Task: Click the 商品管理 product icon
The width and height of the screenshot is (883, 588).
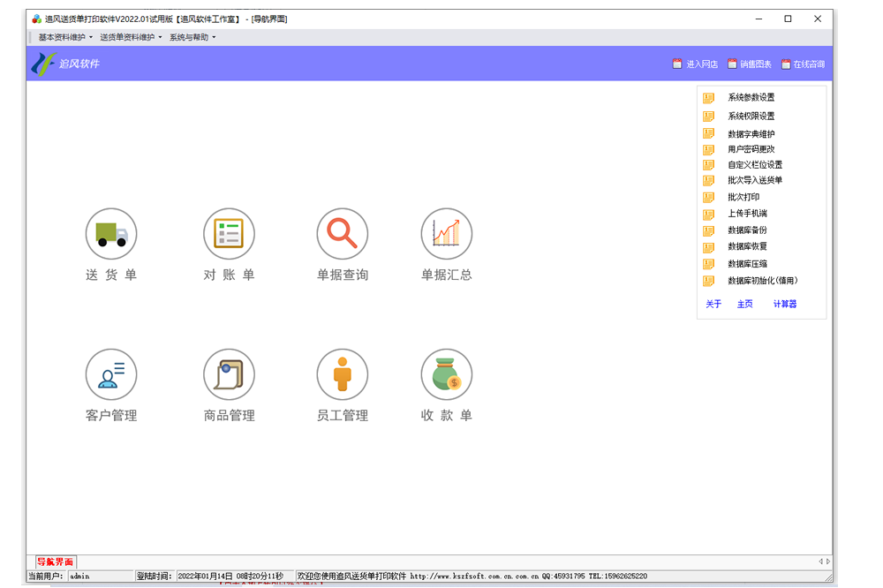Action: (229, 374)
